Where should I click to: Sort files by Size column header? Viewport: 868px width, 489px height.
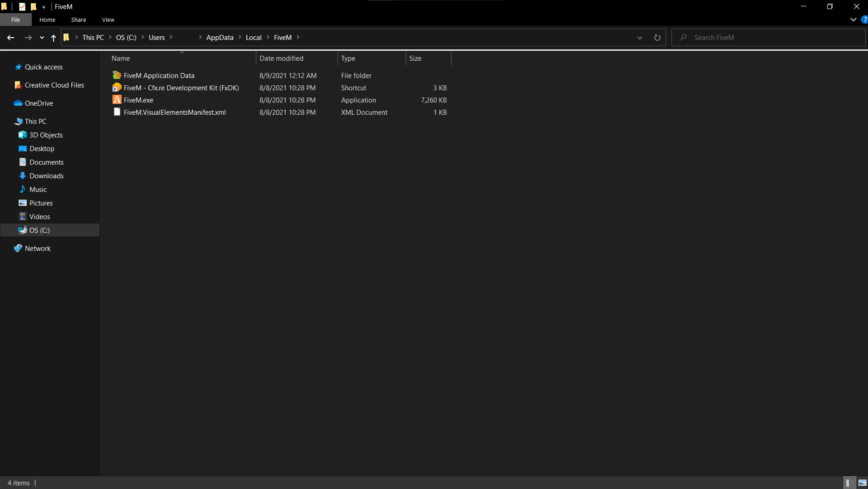pyautogui.click(x=428, y=58)
